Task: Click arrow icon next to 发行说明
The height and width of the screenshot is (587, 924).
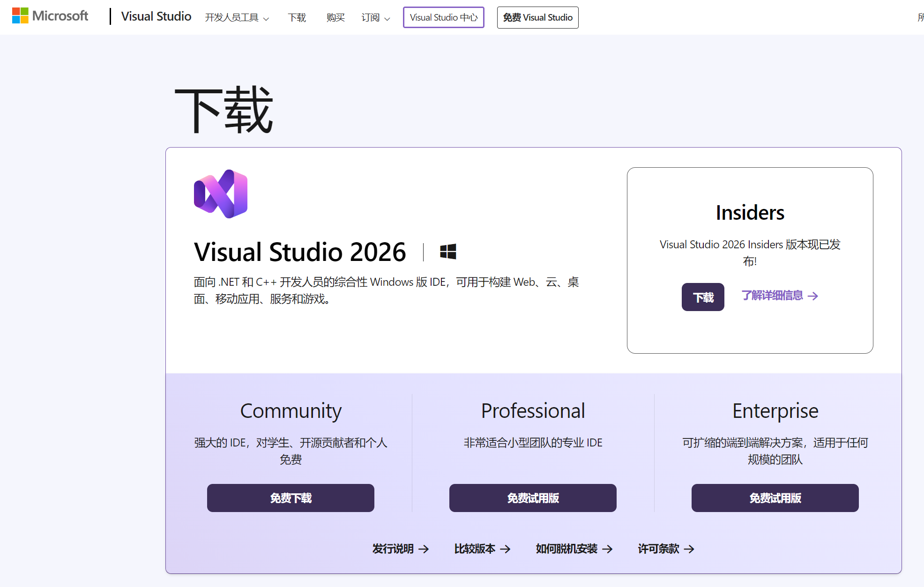Action: click(x=424, y=549)
